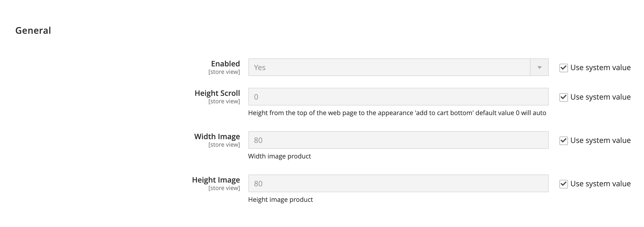Click the Enabled field label

tap(225, 64)
